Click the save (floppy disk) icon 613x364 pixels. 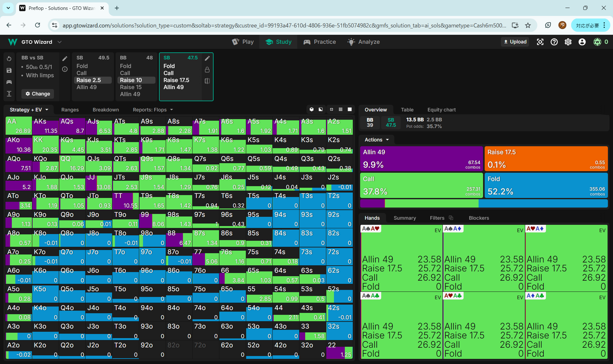pyautogui.click(x=9, y=71)
